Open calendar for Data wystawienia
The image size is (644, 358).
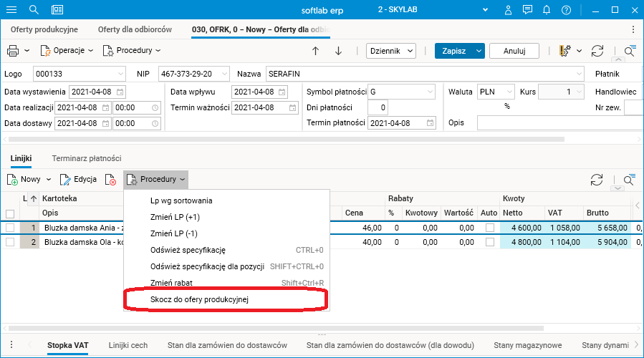coord(120,92)
